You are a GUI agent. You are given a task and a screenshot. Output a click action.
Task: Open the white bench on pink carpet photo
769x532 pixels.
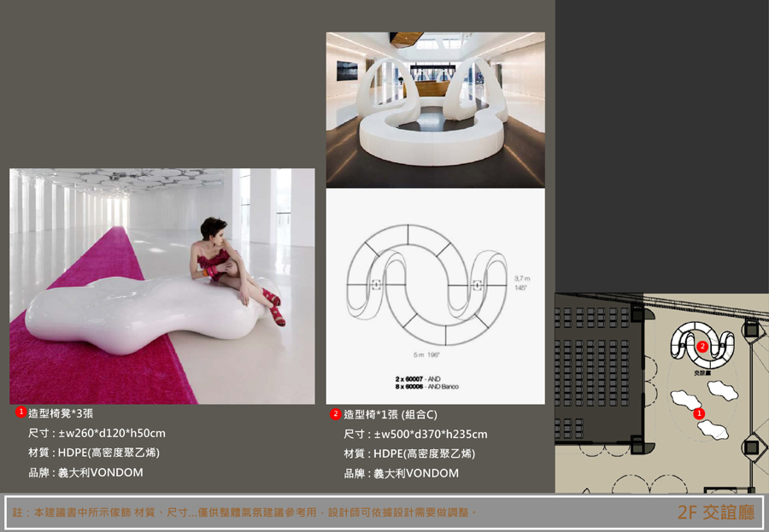click(x=161, y=285)
